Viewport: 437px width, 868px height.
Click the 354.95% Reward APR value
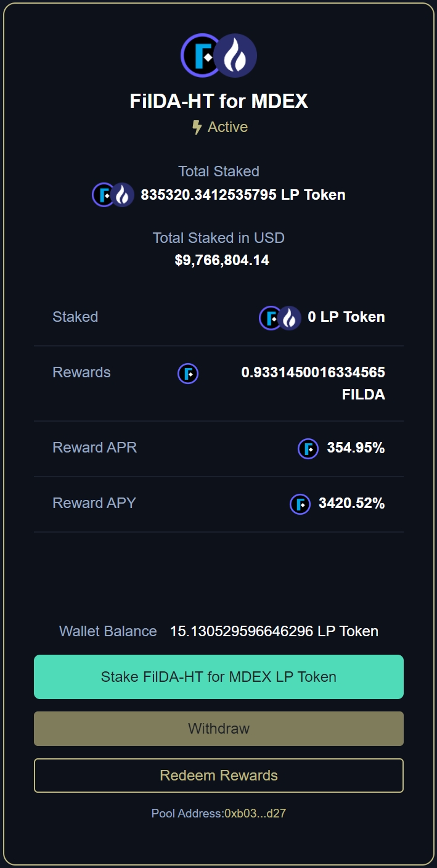(356, 448)
